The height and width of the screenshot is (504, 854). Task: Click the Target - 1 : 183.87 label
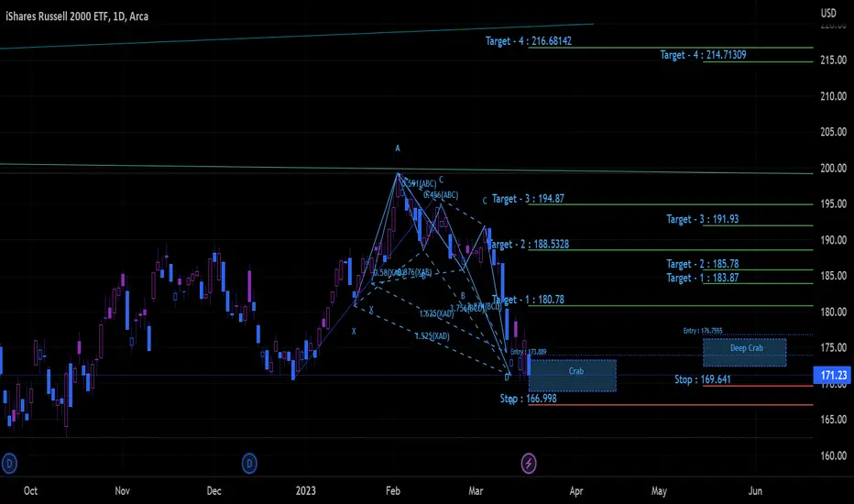[x=703, y=278]
